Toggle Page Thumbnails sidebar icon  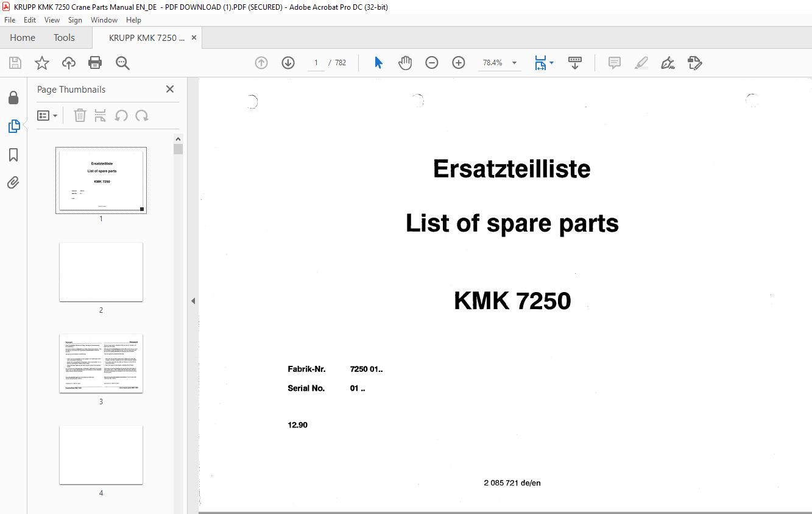pos(13,126)
